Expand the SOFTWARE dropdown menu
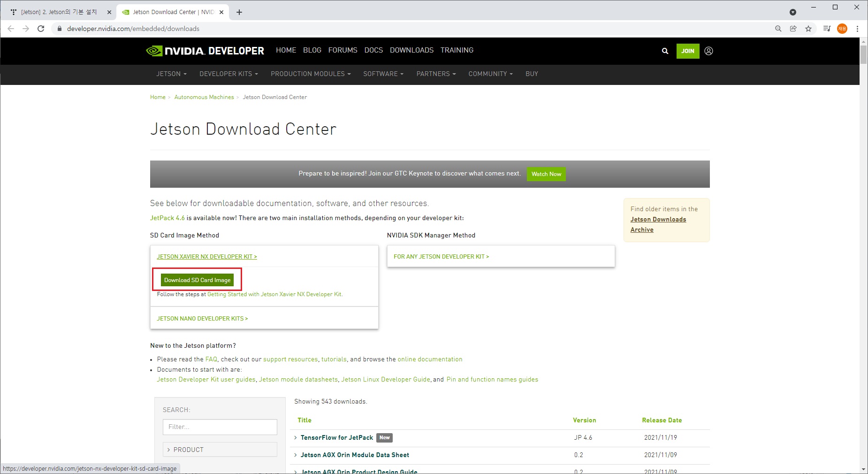 [383, 74]
